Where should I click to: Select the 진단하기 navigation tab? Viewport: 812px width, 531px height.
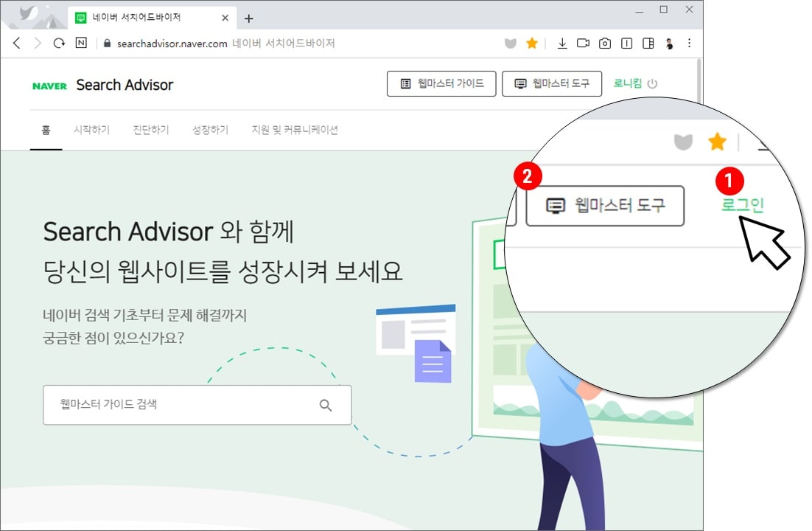[151, 130]
